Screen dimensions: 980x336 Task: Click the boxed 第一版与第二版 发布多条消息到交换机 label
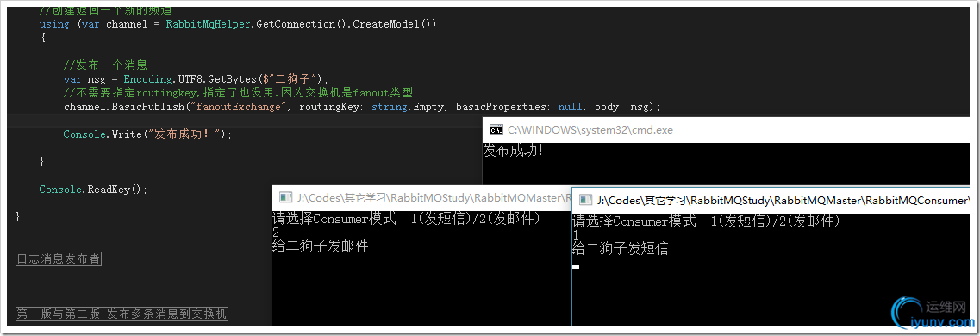122,314
